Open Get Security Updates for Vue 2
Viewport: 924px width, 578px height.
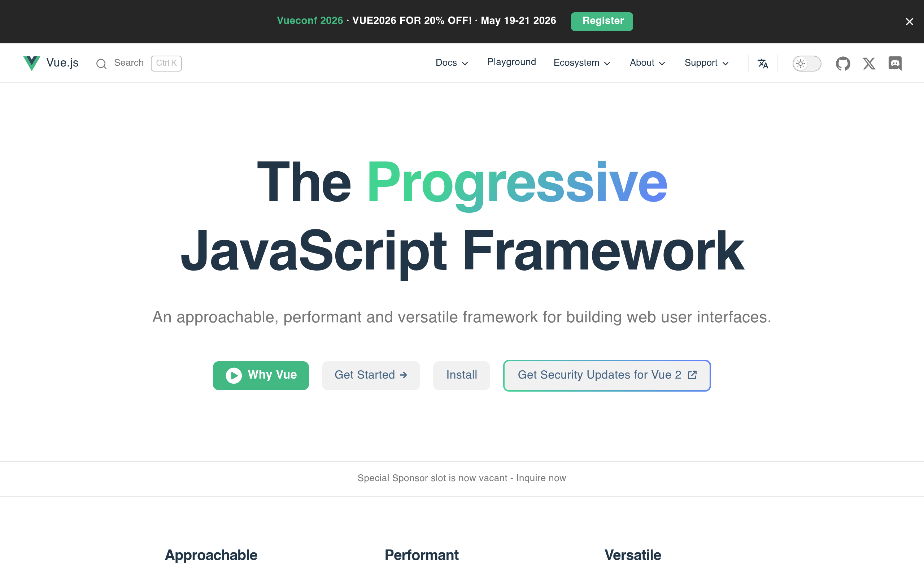[x=607, y=375]
